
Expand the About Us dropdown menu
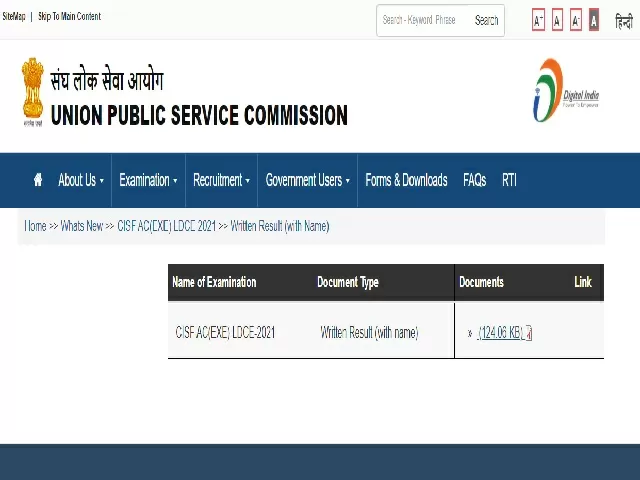81,180
